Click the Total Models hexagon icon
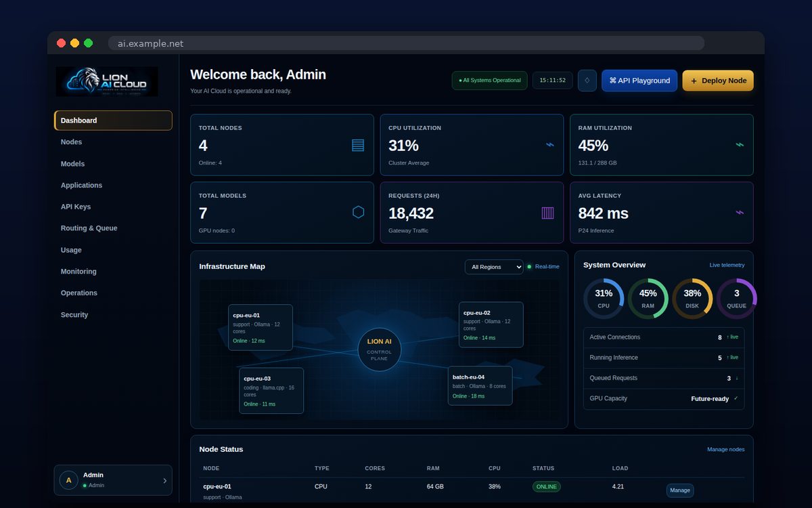The height and width of the screenshot is (508, 812). (x=358, y=212)
